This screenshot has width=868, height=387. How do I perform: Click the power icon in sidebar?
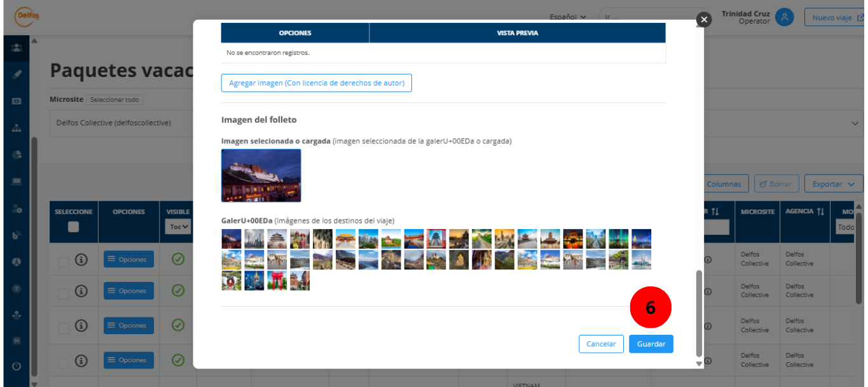pyautogui.click(x=17, y=366)
